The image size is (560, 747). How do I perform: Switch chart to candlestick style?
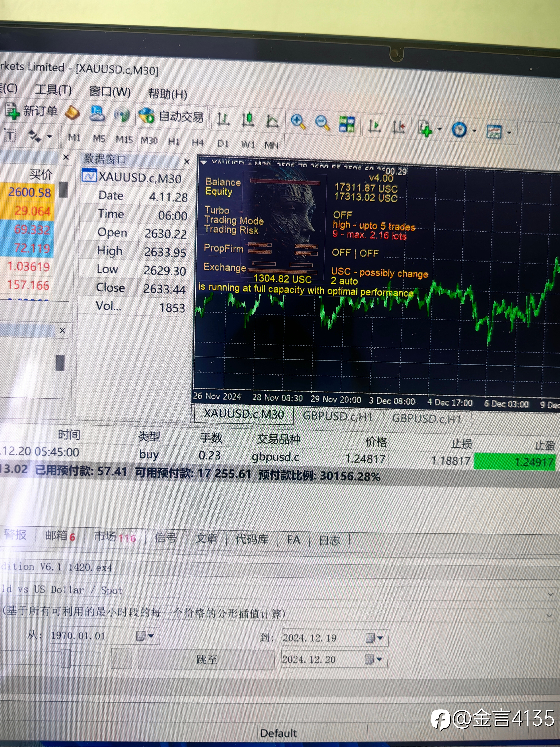tap(248, 120)
